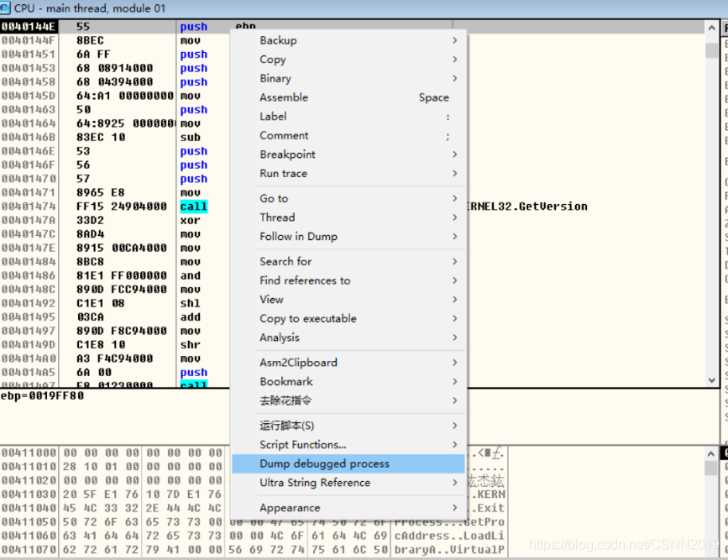Viewport: 728px width, 560px height.
Task: Open the Run trace submenu
Action: 348,174
